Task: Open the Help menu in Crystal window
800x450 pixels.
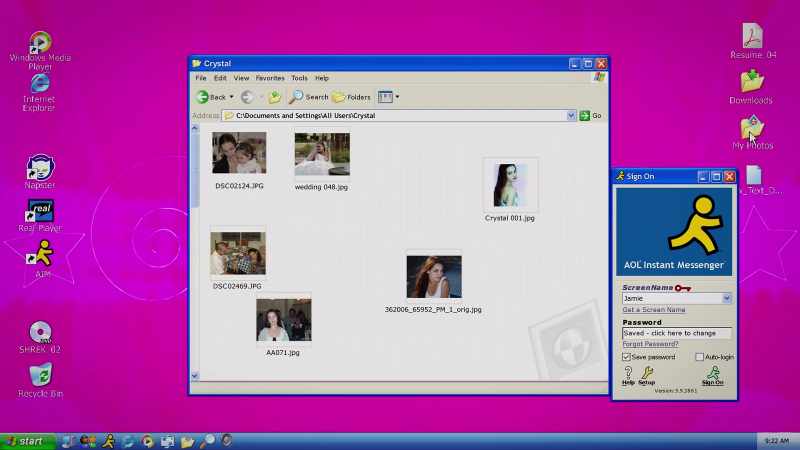Action: pos(321,78)
